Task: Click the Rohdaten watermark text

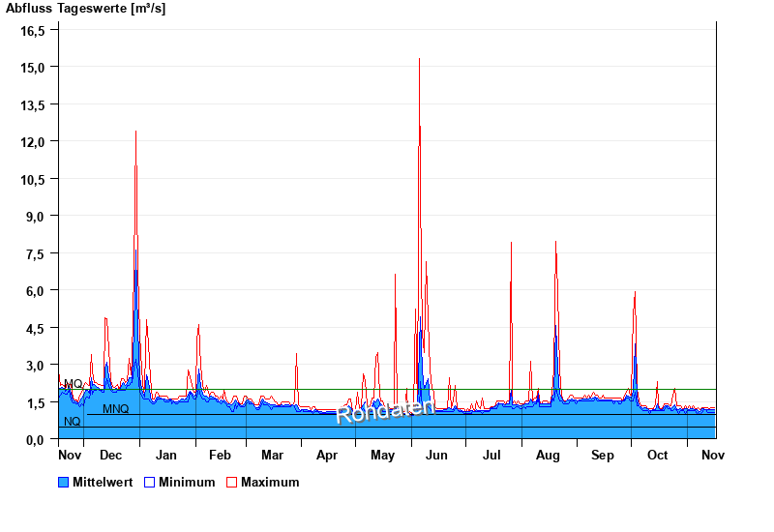Action: pos(384,411)
